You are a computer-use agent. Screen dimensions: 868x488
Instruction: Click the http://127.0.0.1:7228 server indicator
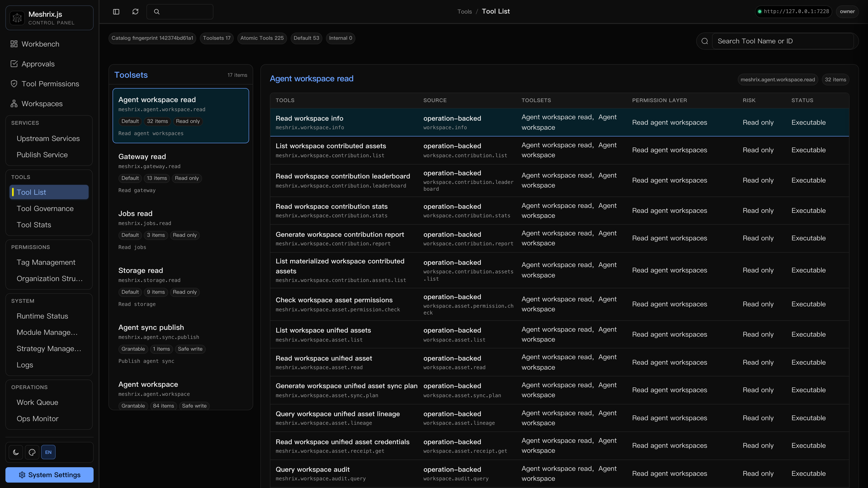(794, 12)
